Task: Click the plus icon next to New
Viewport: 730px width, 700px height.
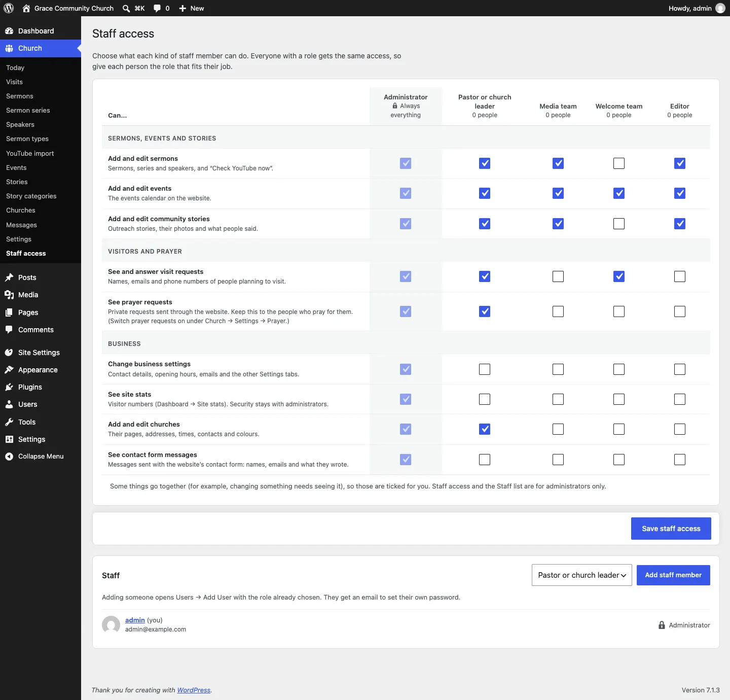Action: (182, 8)
